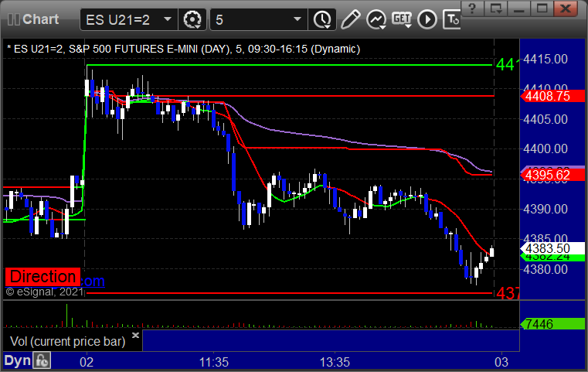Click the Vol (current price bar) label
The height and width of the screenshot is (372, 588).
pyautogui.click(x=67, y=342)
